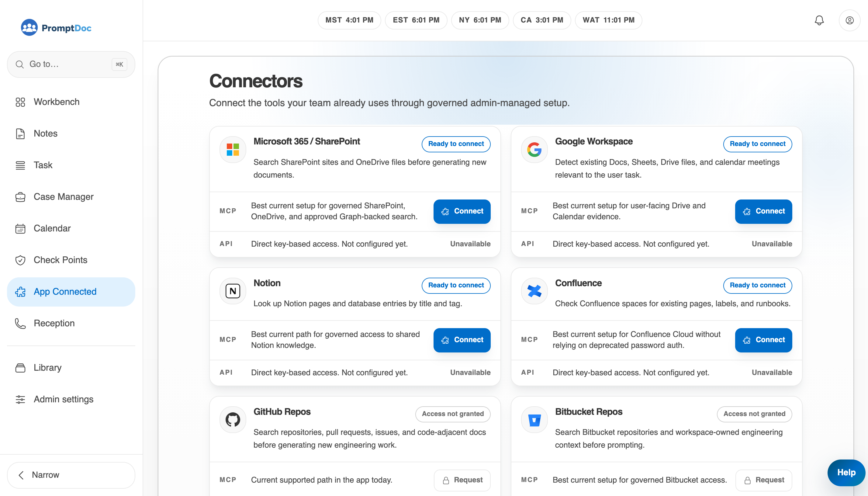Click the GitHub octocat logo icon

click(233, 420)
